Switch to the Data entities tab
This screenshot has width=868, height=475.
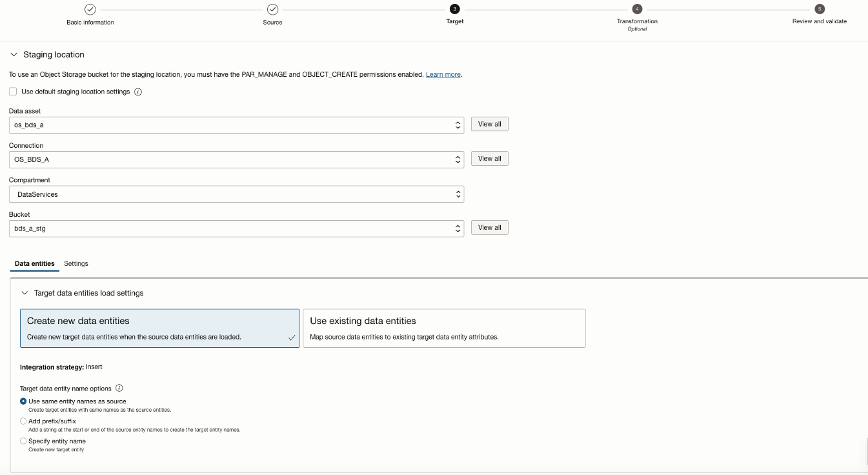[35, 264]
